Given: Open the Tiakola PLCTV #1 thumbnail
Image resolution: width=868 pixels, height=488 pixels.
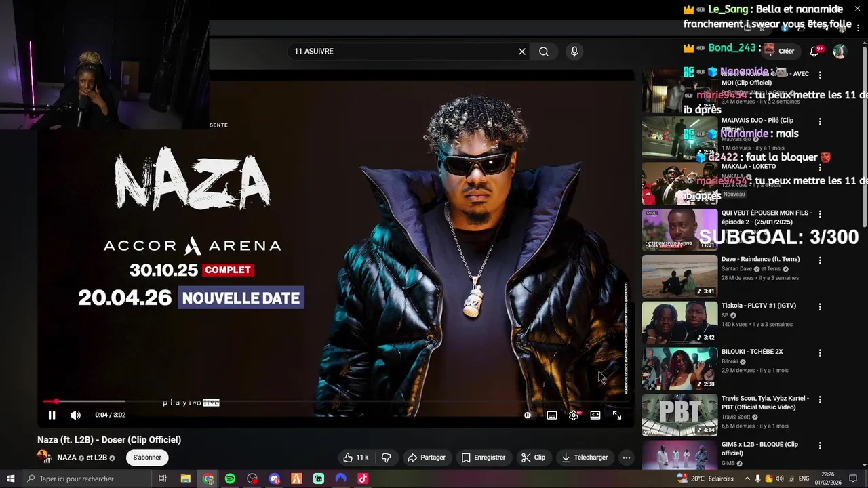Looking at the screenshot, I should click(679, 322).
